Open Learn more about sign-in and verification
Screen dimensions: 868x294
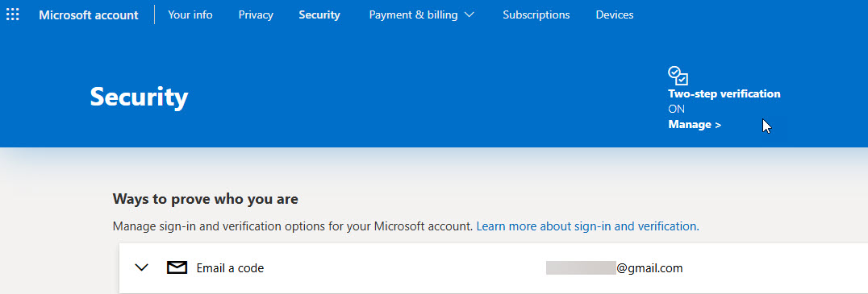(x=587, y=226)
